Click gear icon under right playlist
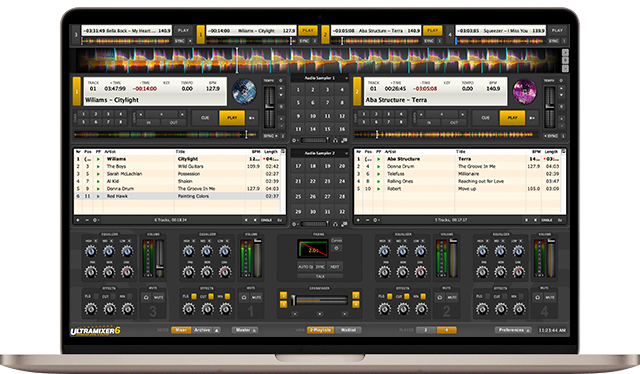640x374 pixels. [376, 220]
